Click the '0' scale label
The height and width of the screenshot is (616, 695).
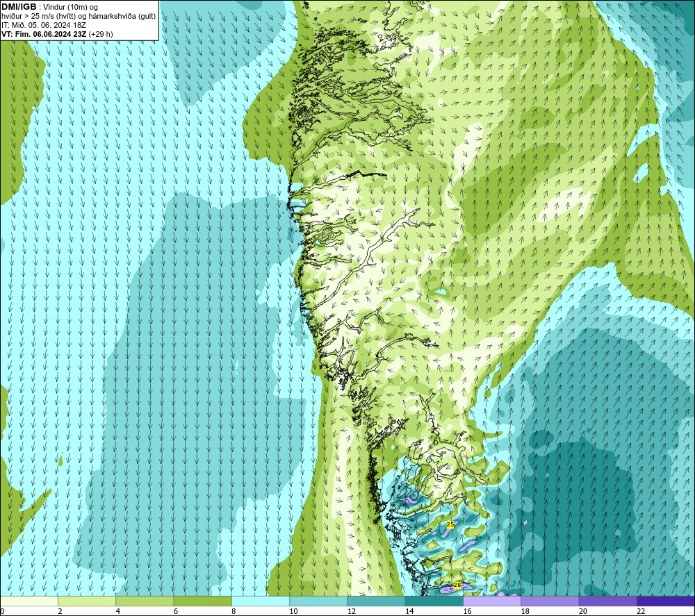2,611
